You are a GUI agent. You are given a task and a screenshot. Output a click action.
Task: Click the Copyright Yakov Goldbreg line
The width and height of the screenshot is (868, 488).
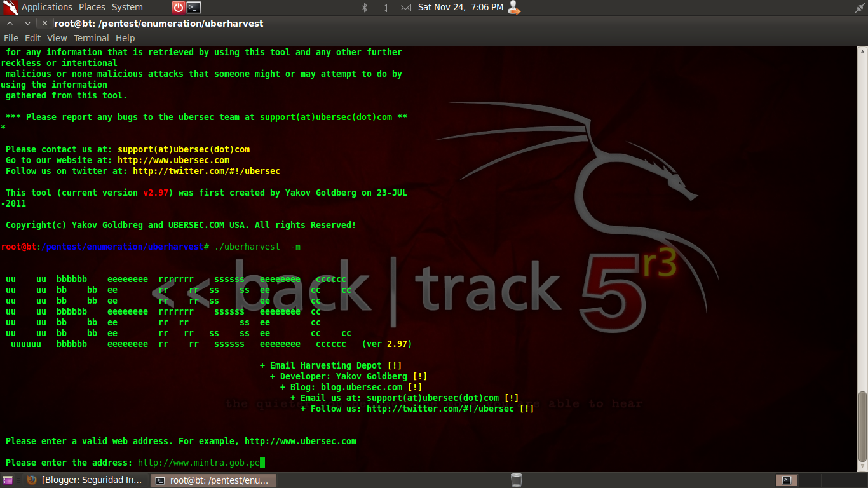pyautogui.click(x=181, y=225)
